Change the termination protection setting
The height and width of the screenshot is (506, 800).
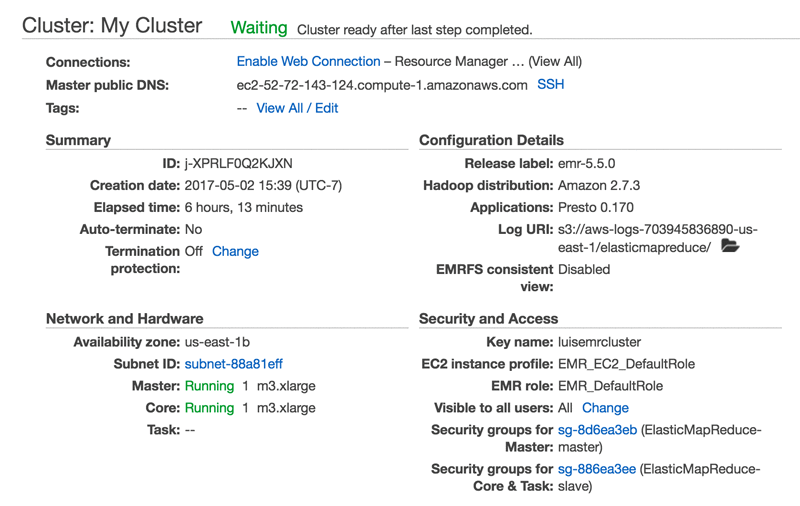235,252
